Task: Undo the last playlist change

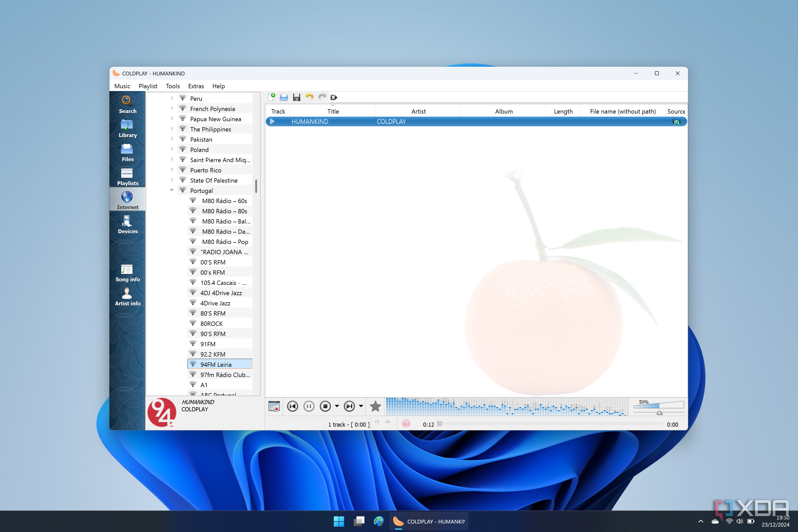Action: tap(309, 97)
